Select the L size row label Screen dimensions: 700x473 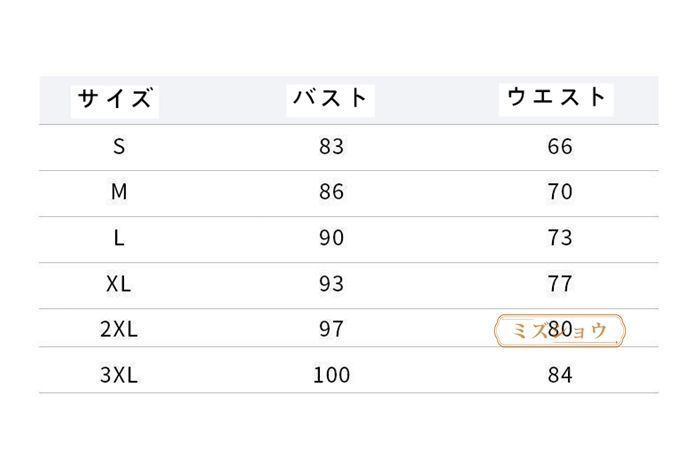pos(119,238)
